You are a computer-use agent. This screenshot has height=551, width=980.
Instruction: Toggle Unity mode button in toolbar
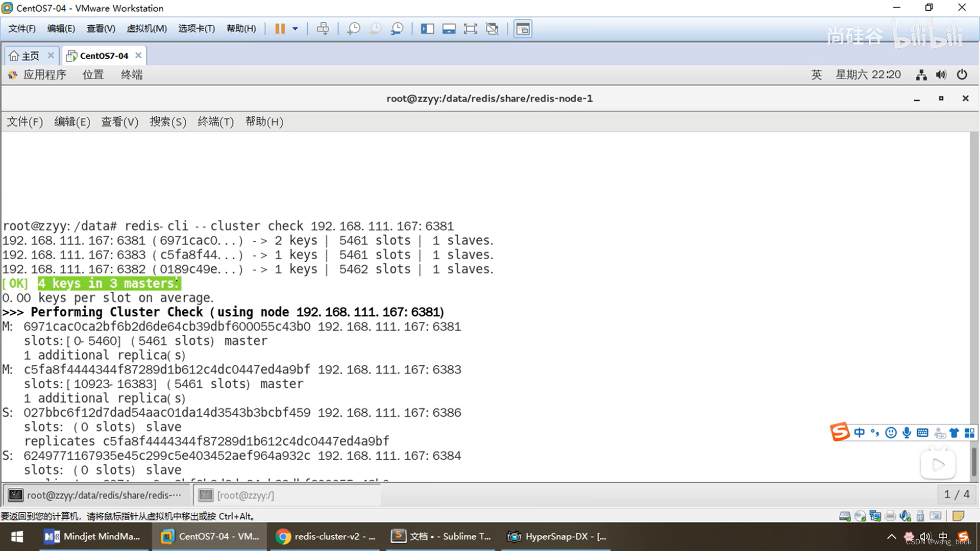click(492, 29)
